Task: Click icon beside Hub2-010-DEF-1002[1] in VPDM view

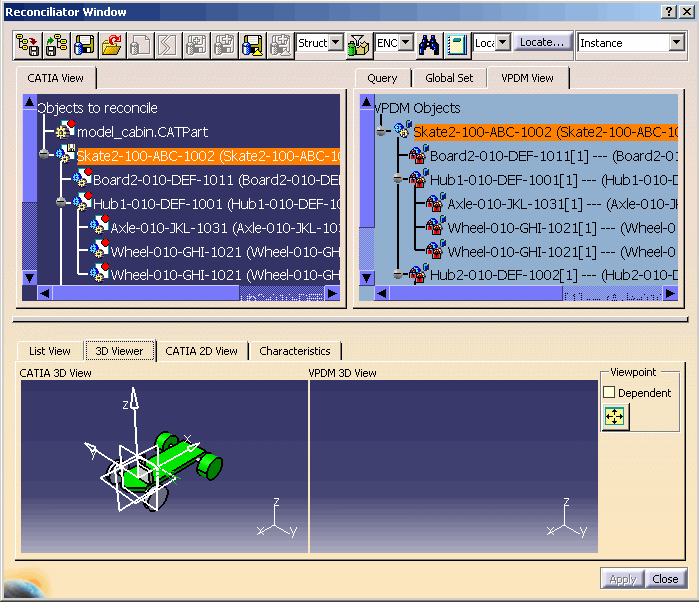Action: tap(418, 273)
